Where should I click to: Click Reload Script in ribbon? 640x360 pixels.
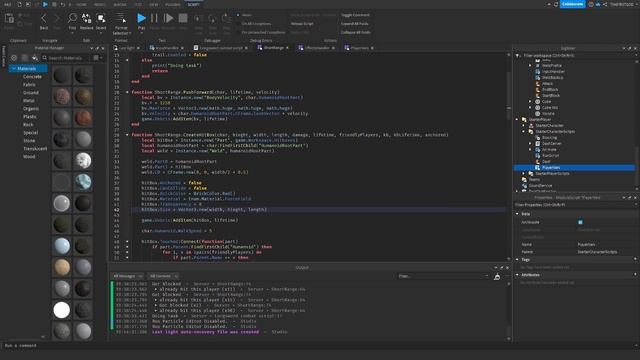(x=302, y=24)
